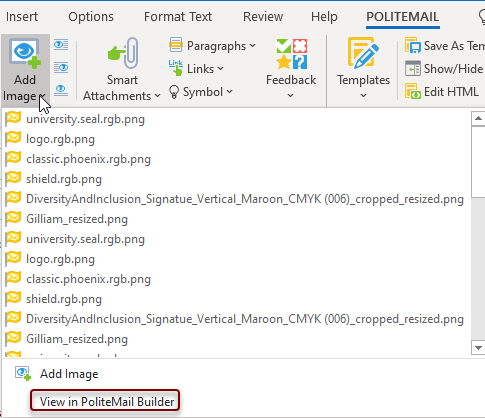This screenshot has width=485, height=418.
Task: Select the POLITEMAIL ribbon tab
Action: tap(402, 17)
